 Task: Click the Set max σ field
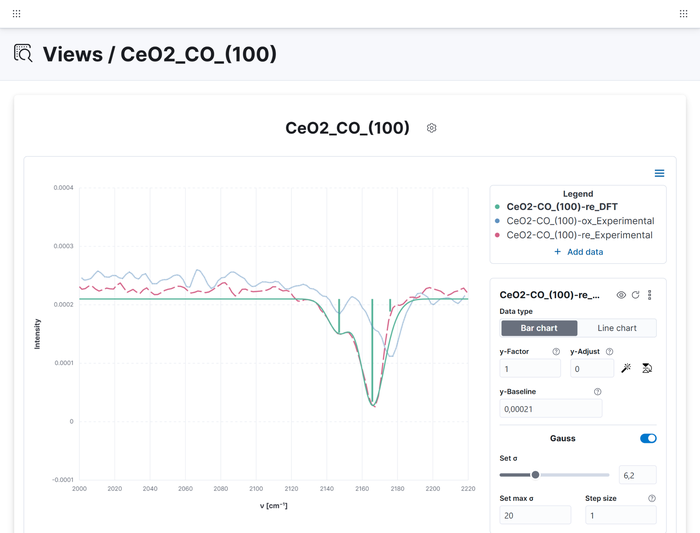click(535, 515)
